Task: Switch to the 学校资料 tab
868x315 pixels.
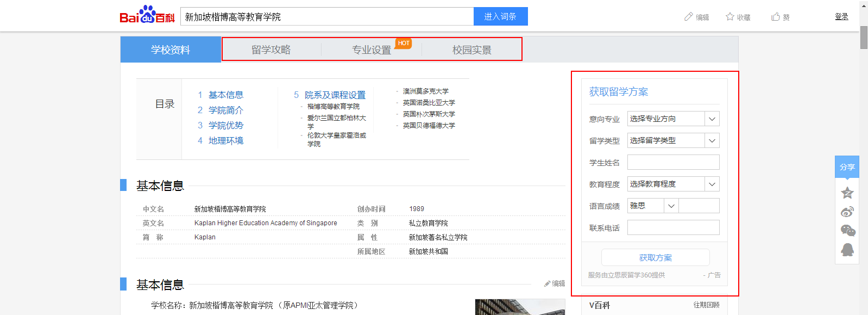Action: 171,50
